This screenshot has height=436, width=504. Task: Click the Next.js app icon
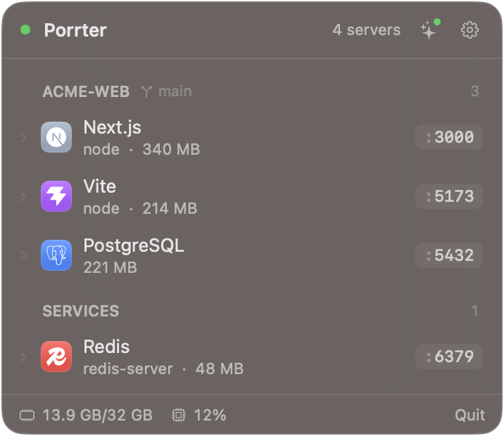click(x=56, y=137)
